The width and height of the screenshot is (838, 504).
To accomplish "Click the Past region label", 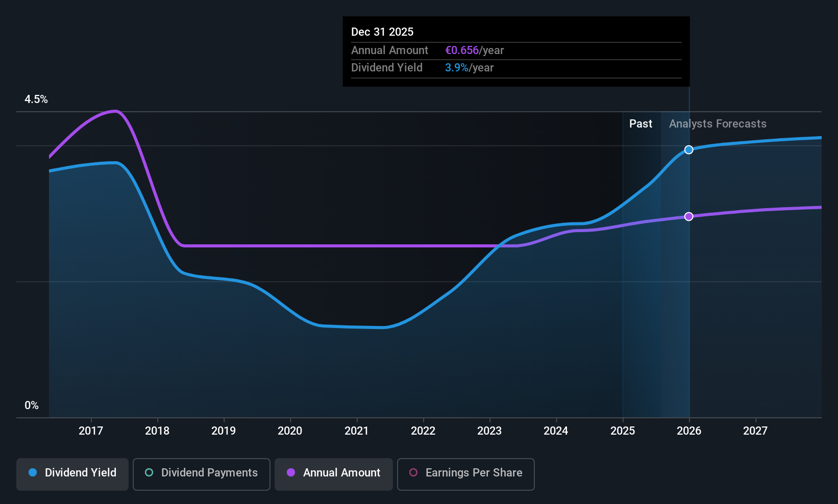I will pyautogui.click(x=640, y=123).
